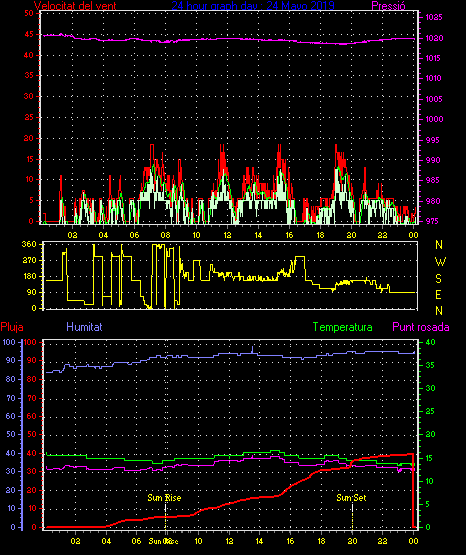Click the 35 value on the wind speed axis
Screen dimensions: 466x555
[x=29, y=75]
